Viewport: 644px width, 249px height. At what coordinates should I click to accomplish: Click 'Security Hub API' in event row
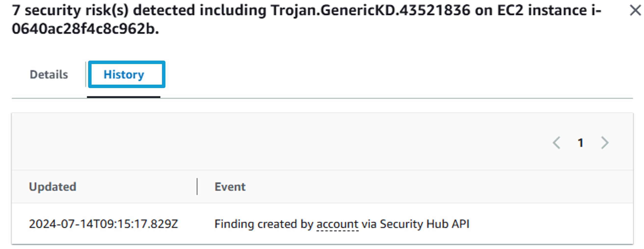(425, 224)
